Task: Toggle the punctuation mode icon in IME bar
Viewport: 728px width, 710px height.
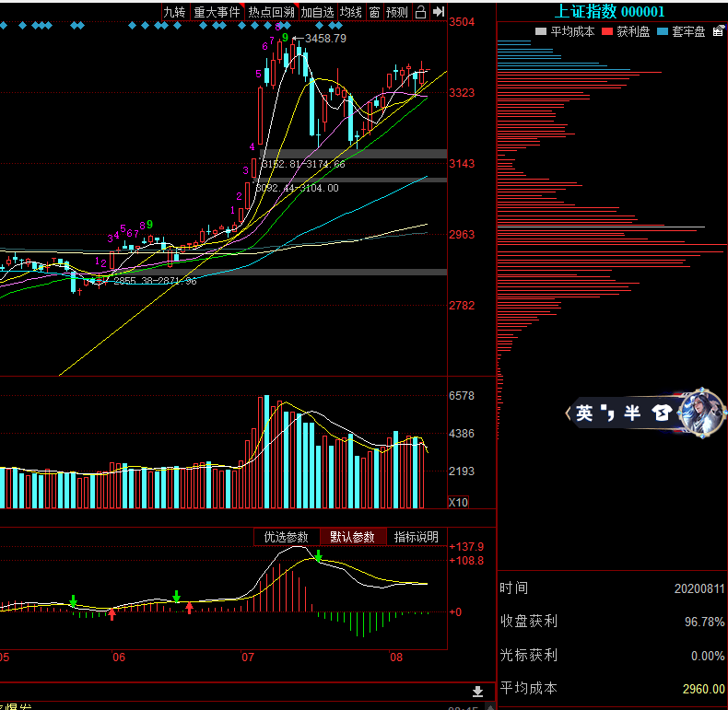Action: click(607, 412)
